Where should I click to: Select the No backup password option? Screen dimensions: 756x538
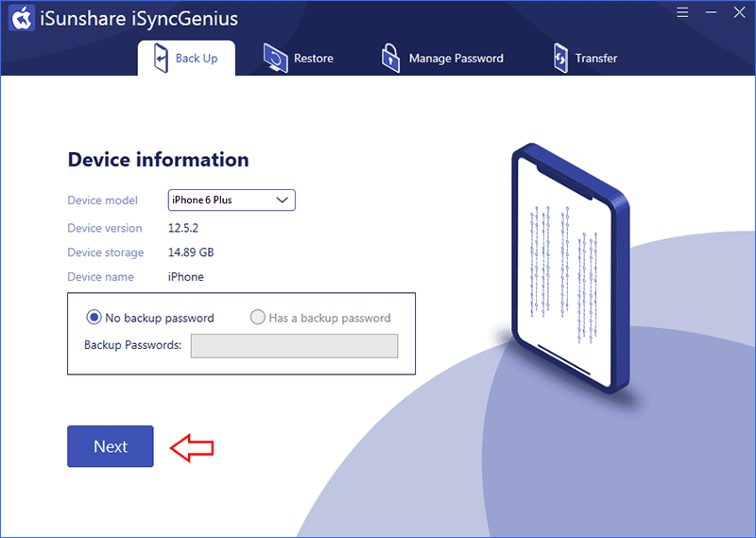tap(94, 318)
